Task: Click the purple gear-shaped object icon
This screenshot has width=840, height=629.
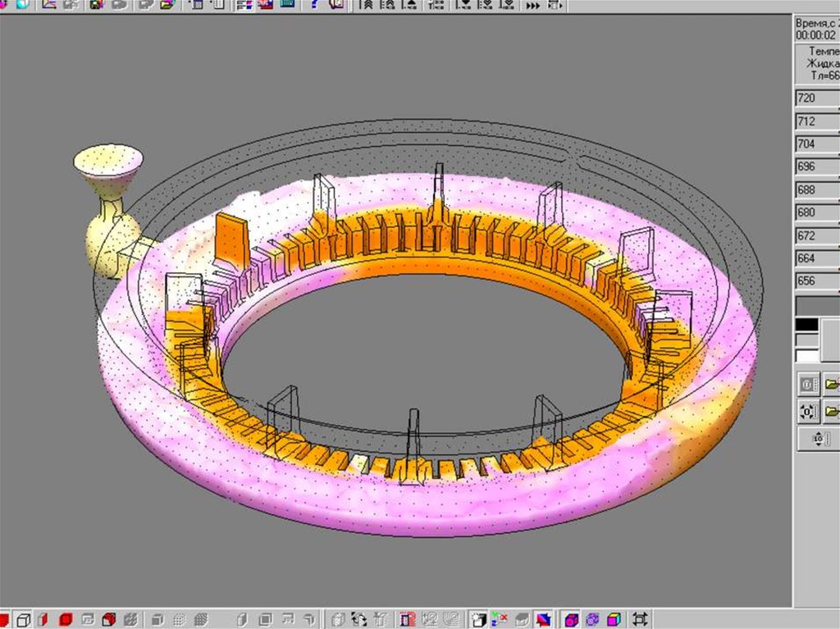Action: pyautogui.click(x=593, y=619)
